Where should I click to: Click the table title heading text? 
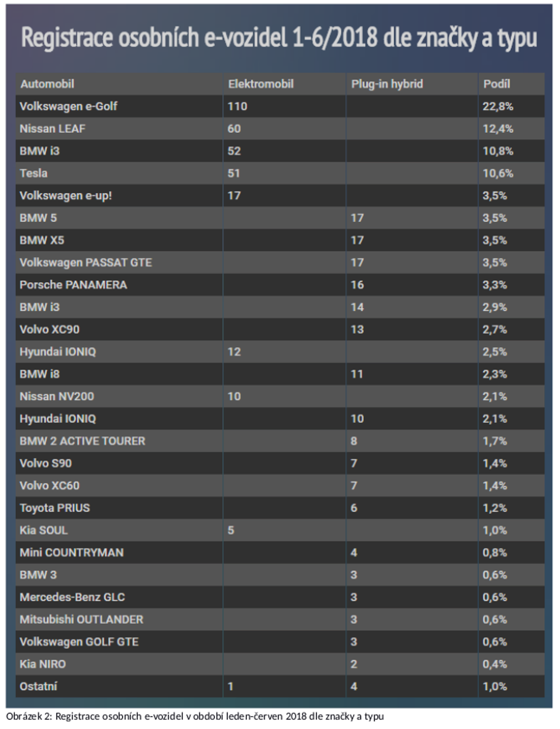(x=279, y=37)
